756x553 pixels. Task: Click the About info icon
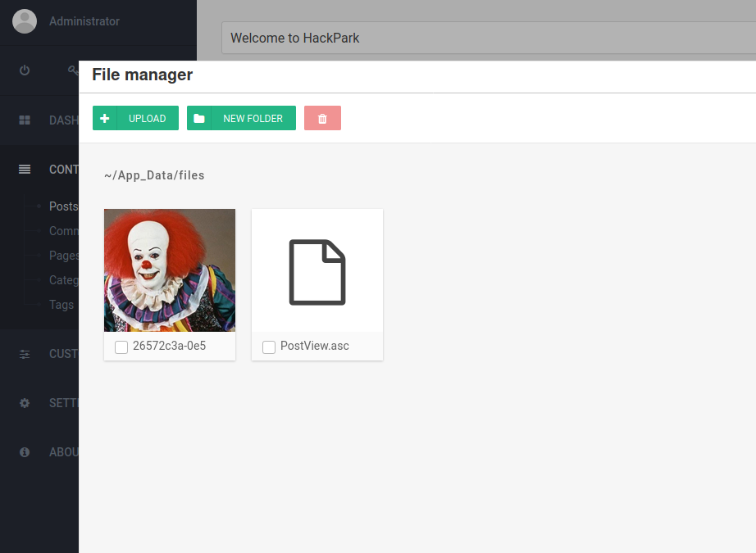[x=25, y=452]
